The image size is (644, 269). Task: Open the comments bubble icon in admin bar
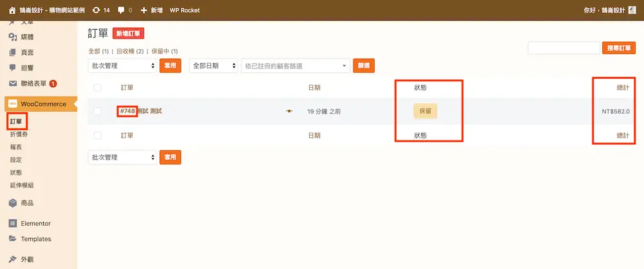pos(122,10)
